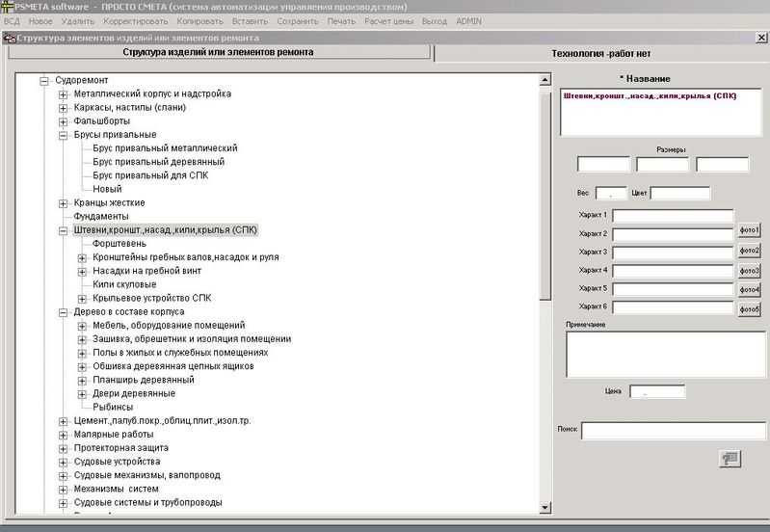Click the фото3 button
The width and height of the screenshot is (770, 532).
pyautogui.click(x=750, y=271)
